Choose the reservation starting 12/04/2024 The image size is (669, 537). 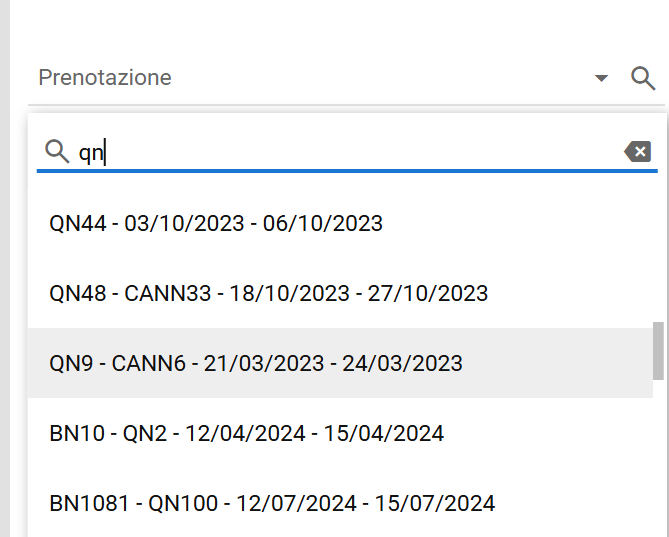coord(340,433)
